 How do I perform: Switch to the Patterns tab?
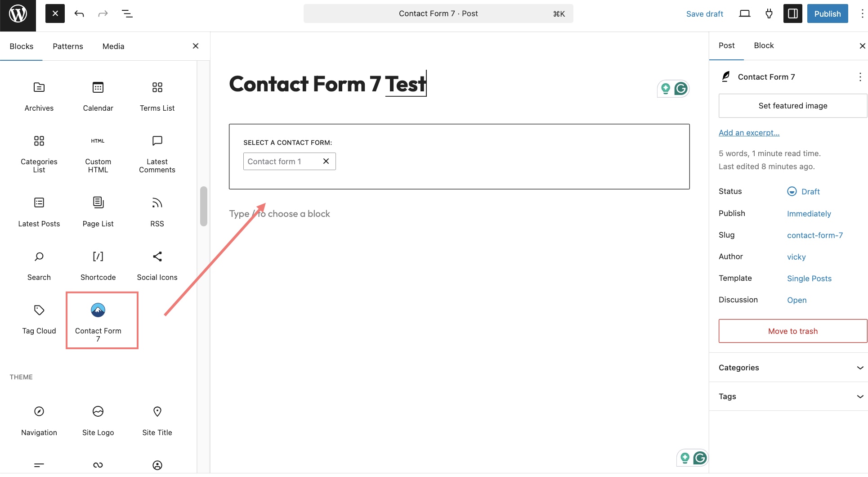pyautogui.click(x=68, y=46)
